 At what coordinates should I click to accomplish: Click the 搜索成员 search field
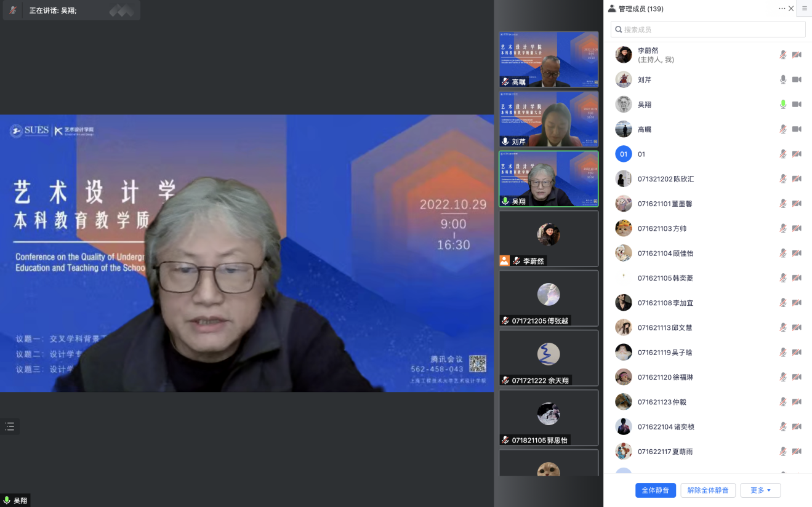(x=708, y=30)
